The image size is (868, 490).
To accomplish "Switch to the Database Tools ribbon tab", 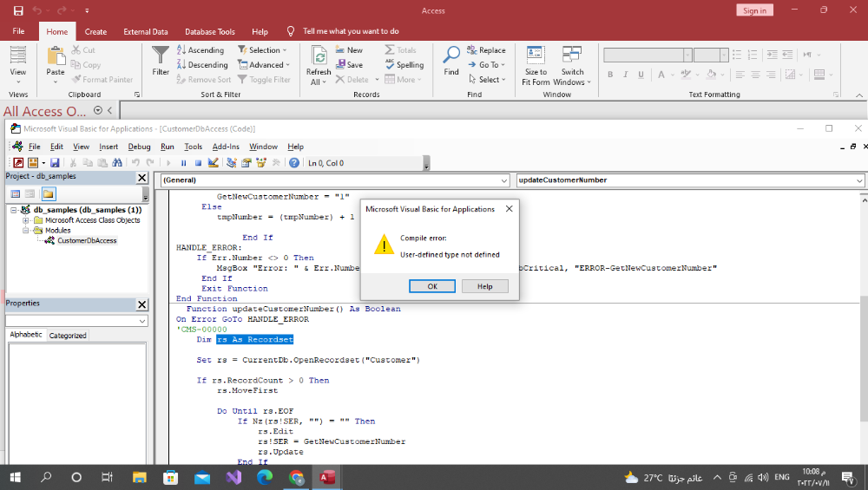I will (x=210, y=31).
